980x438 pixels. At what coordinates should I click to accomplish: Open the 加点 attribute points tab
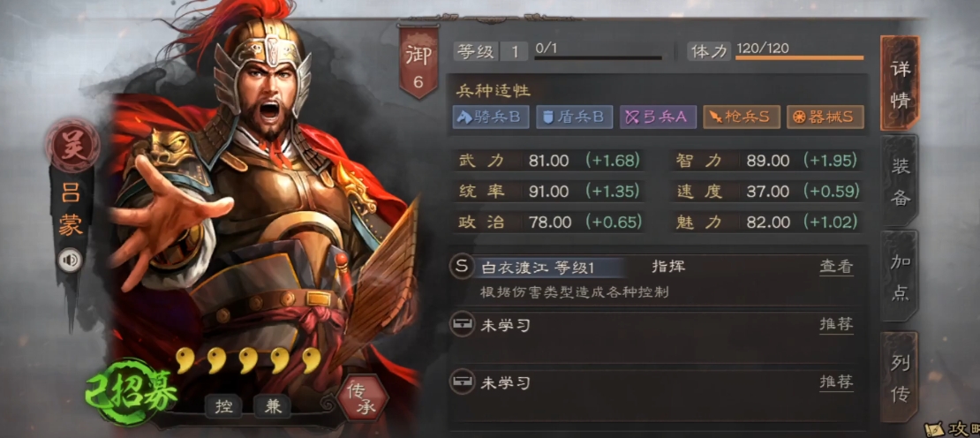(900, 276)
